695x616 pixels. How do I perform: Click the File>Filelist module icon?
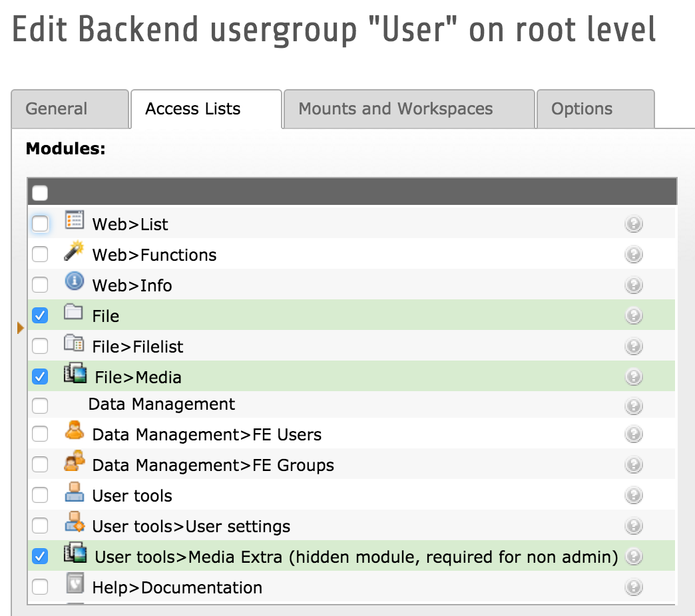74,343
